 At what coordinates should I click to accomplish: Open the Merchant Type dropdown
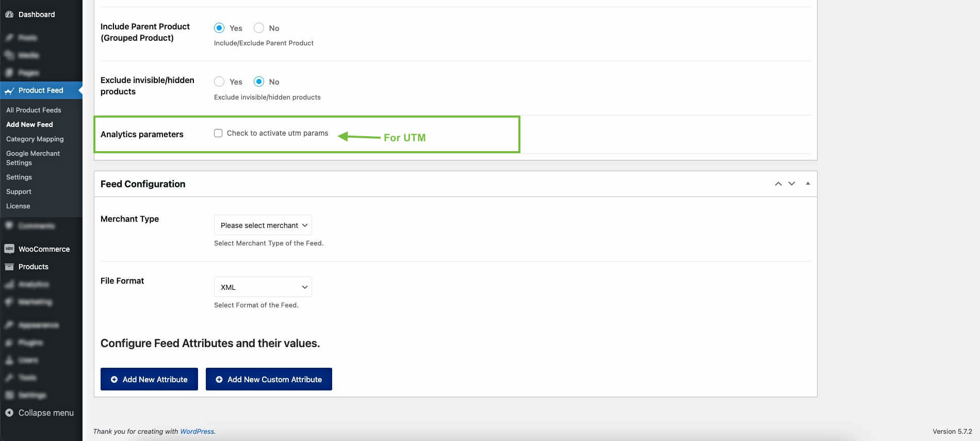[x=263, y=225]
